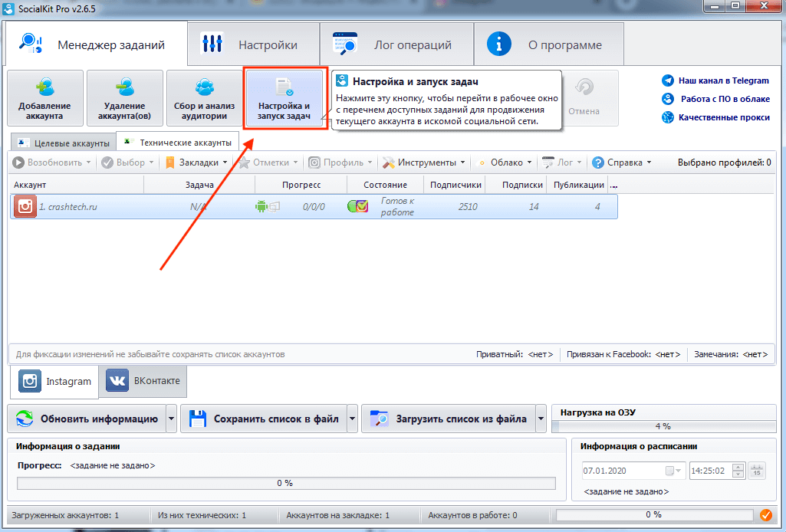Viewport: 786px width, 532px height.
Task: Launch Настройка и запуск задач
Action: tap(284, 98)
